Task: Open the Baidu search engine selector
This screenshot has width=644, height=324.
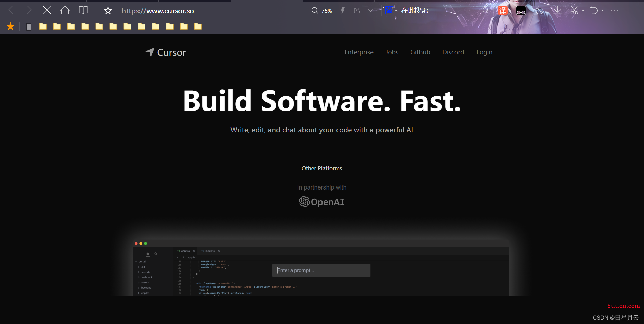Action: (x=391, y=10)
